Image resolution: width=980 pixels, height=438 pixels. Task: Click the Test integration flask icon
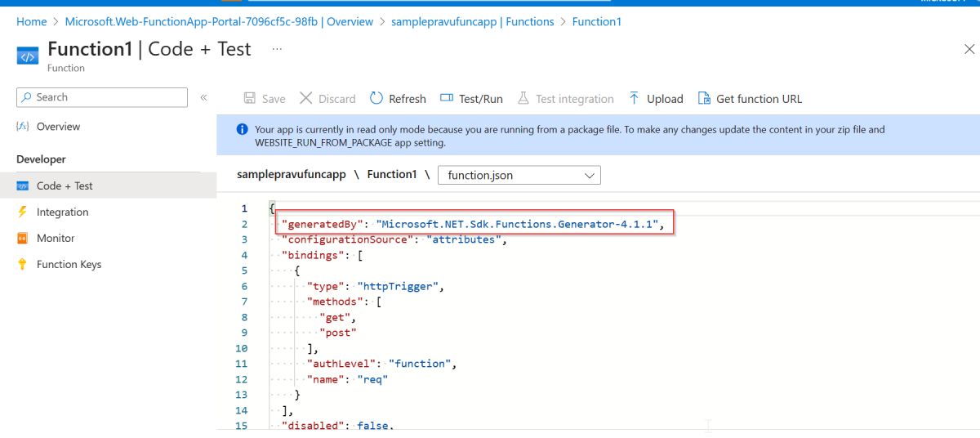click(523, 98)
